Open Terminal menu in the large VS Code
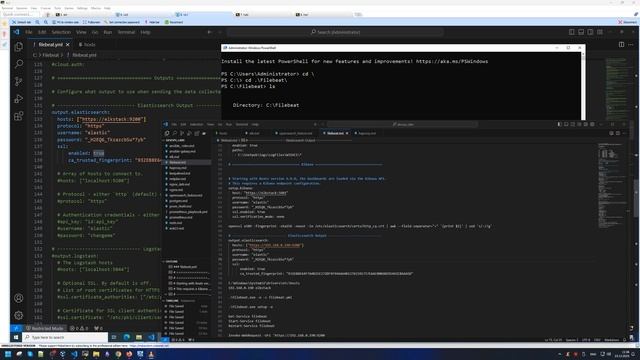Screen dimensions: 640x360 pyautogui.click(x=126, y=32)
